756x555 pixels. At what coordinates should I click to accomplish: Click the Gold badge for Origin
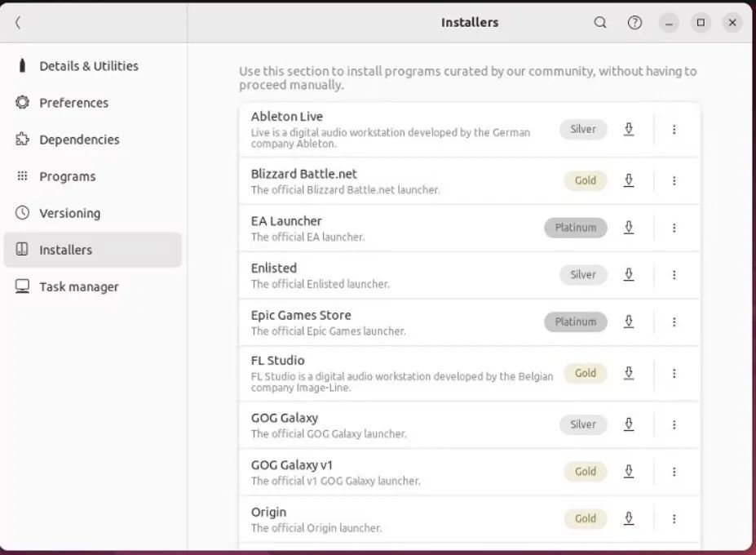tap(586, 518)
